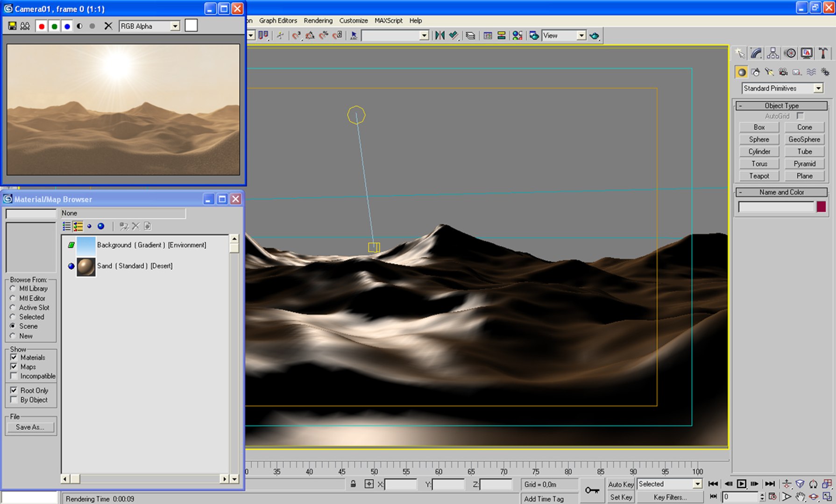Click the Save As... button
This screenshot has width=836, height=504.
(30, 427)
